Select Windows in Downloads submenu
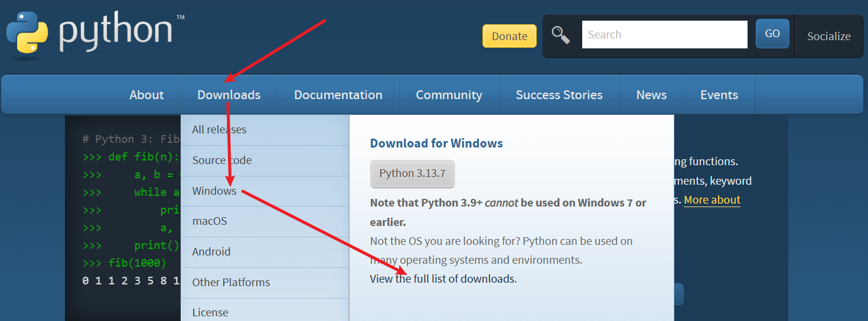Image resolution: width=868 pixels, height=321 pixels. [265, 191]
